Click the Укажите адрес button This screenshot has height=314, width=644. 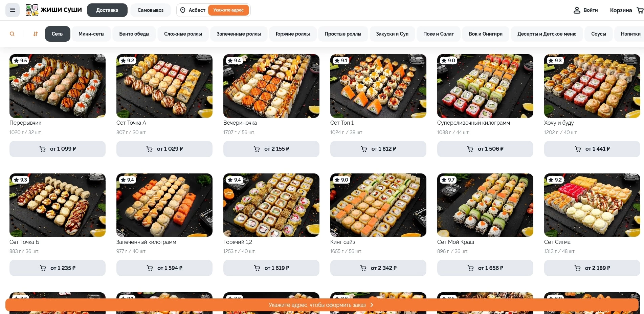point(228,10)
